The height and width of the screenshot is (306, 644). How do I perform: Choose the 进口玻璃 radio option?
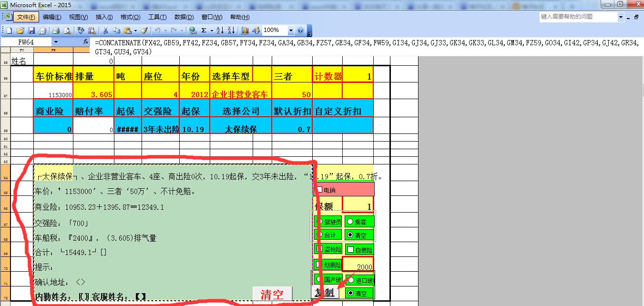tap(351, 280)
